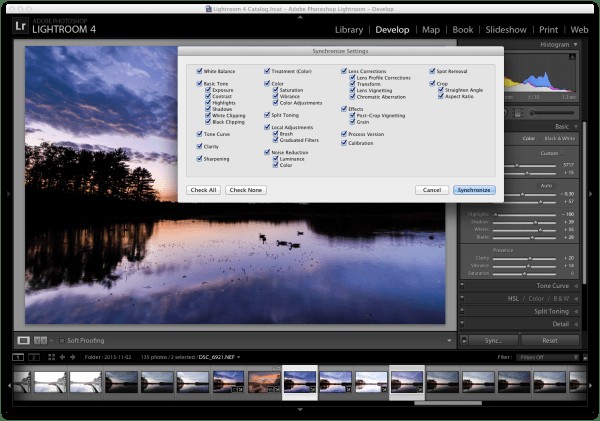
Task: Hide the bottom filmstrip panel
Action: [300, 410]
